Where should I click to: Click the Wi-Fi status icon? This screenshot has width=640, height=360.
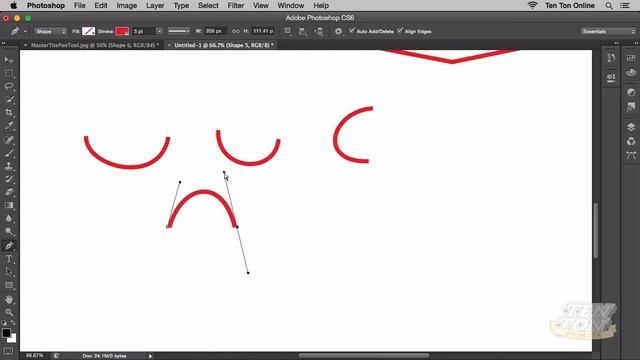pyautogui.click(x=533, y=5)
